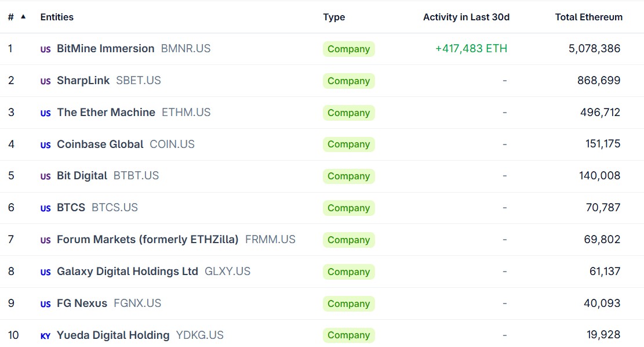The width and height of the screenshot is (644, 347).
Task: Open Forum Markets (formerly ETHZilla) entry
Action: pos(147,239)
